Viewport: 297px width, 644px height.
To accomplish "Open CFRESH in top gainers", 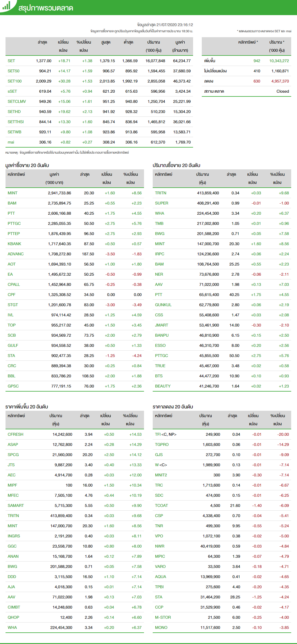I will pos(15,434).
